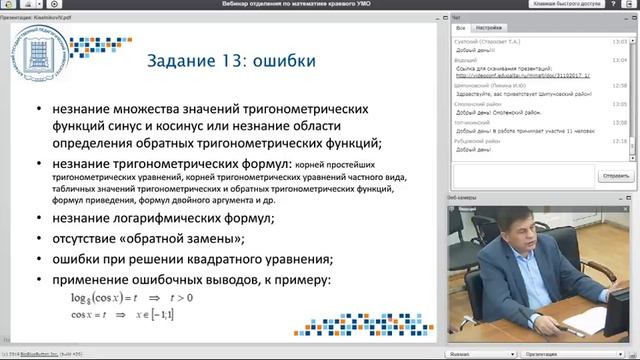Screen dimensions: 640x360
Task: Maximize the Presentation panel
Action: [x=445, y=18]
